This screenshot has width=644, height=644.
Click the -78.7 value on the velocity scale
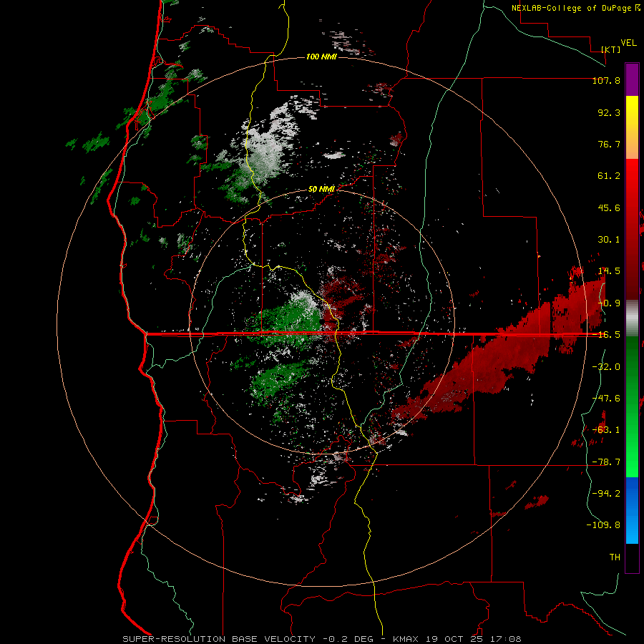[x=606, y=462]
